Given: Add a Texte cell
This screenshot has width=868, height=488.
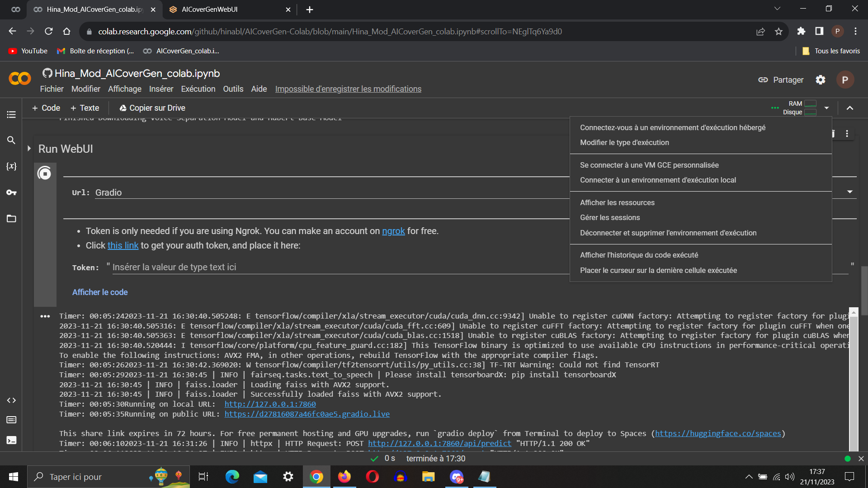Looking at the screenshot, I should pyautogui.click(x=85, y=108).
